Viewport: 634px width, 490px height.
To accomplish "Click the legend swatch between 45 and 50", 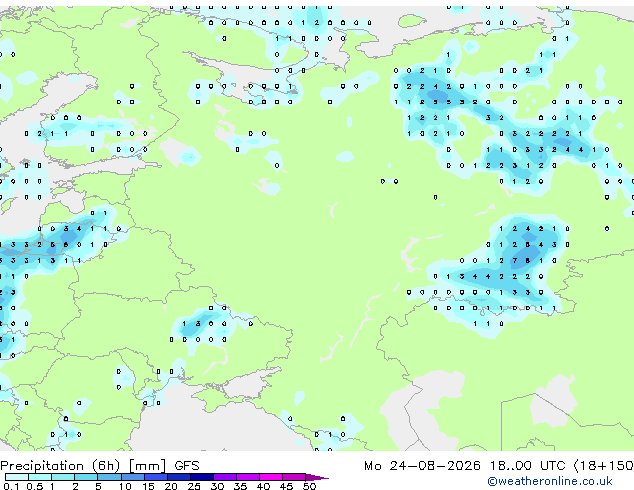I will (294, 477).
